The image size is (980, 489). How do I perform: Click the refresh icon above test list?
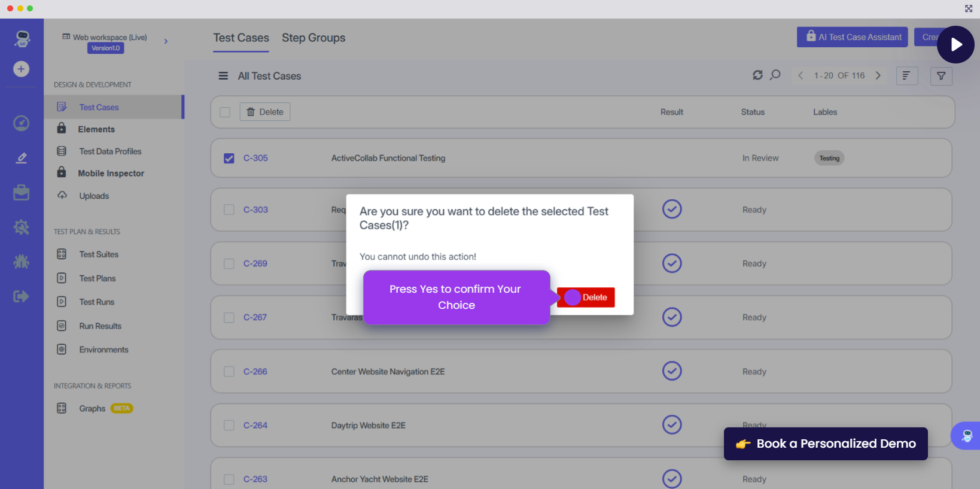757,75
